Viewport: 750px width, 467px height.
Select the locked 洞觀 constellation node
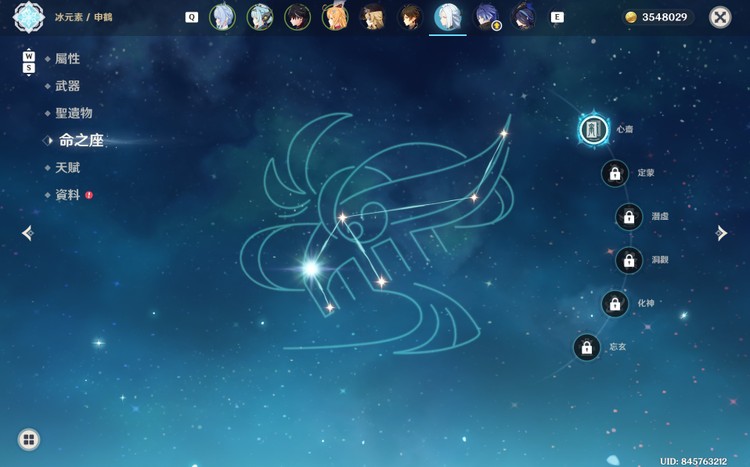point(629,260)
